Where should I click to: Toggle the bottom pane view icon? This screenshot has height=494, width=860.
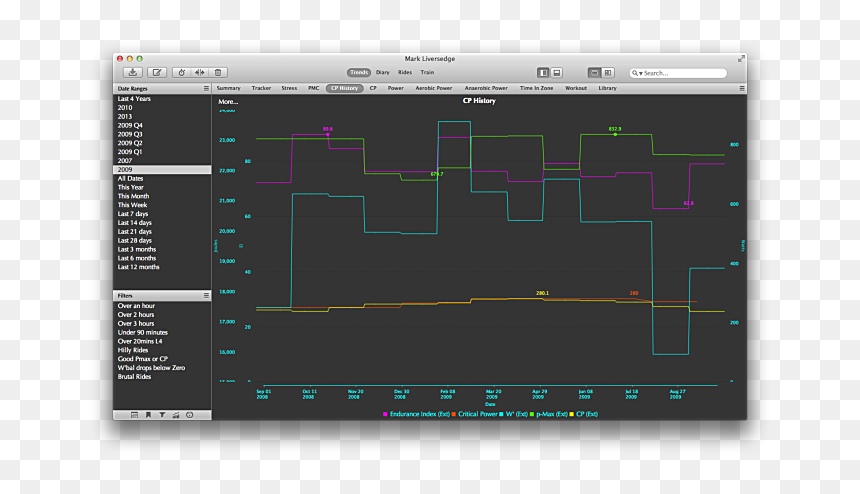coord(556,72)
